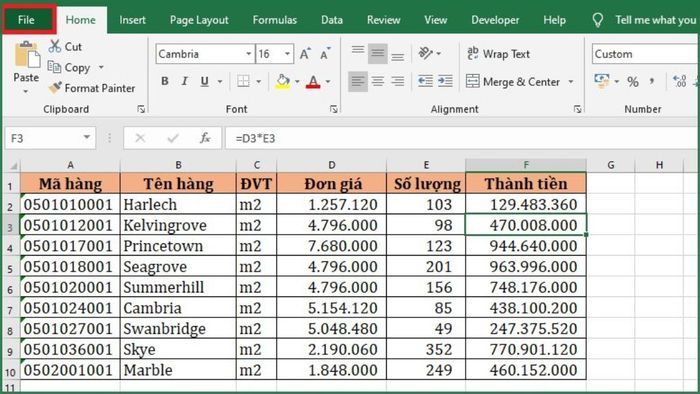Screen dimensions: 700x394
Task: Open font name Cambria dropdown
Action: point(248,54)
